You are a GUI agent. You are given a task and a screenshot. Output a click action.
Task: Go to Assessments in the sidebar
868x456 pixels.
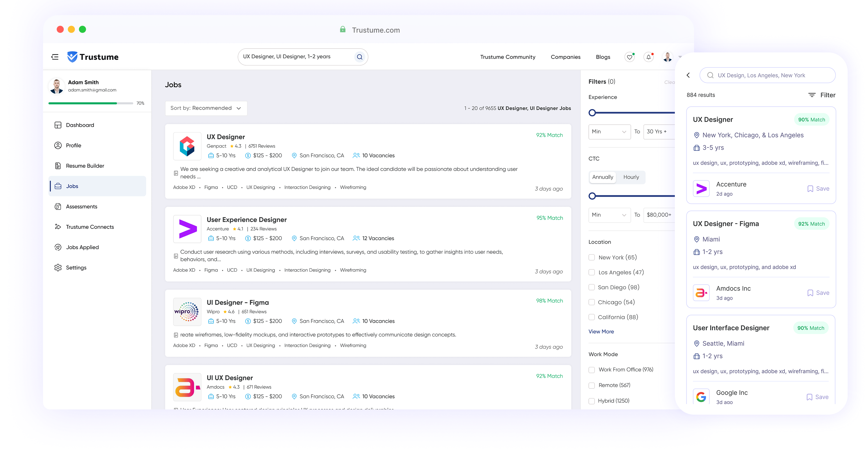point(81,206)
